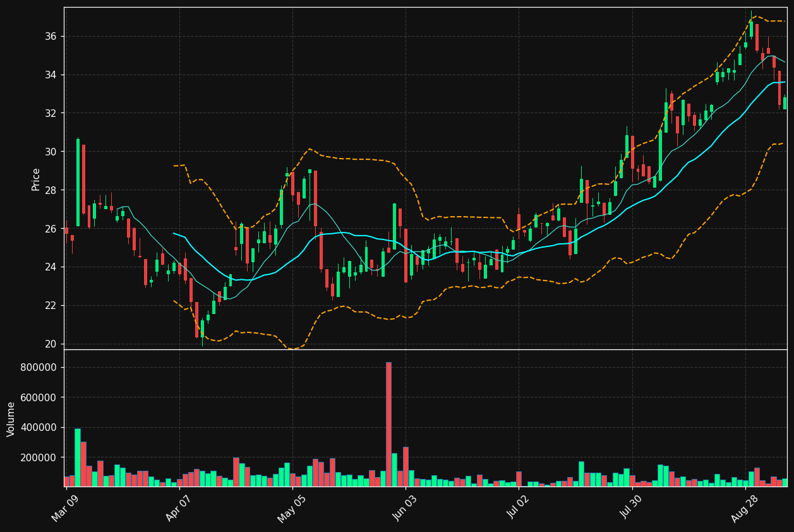Click the 'Jul 02' date label
The width and height of the screenshot is (794, 532).
click(518, 507)
